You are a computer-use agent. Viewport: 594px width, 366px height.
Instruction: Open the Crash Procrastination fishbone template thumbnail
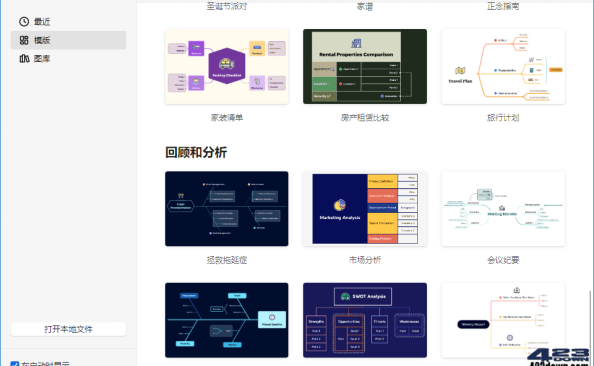(227, 209)
